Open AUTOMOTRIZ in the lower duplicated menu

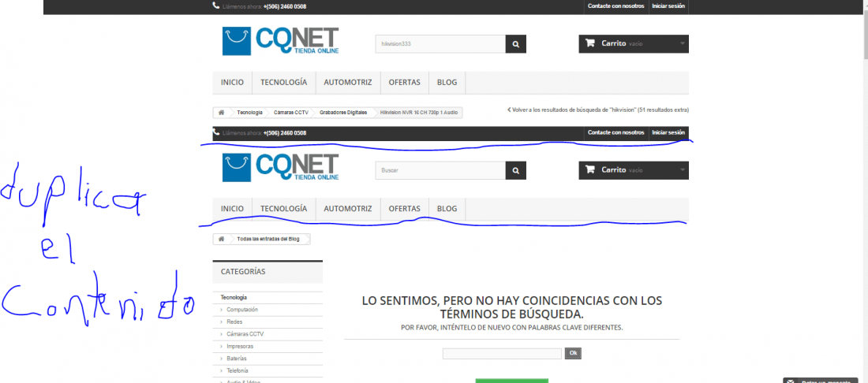coord(348,209)
